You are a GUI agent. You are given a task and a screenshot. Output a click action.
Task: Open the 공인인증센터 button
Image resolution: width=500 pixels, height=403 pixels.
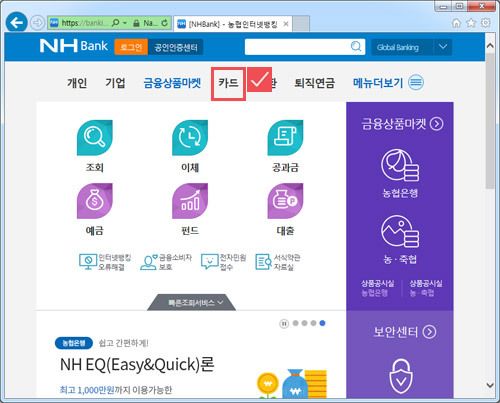176,47
